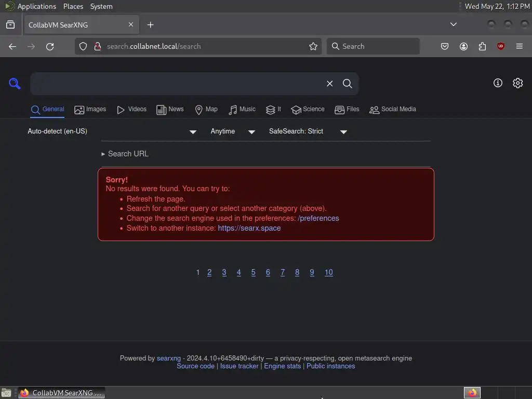Switch to Social Media category
Viewport: 532px width, 399px height.
coord(393,109)
